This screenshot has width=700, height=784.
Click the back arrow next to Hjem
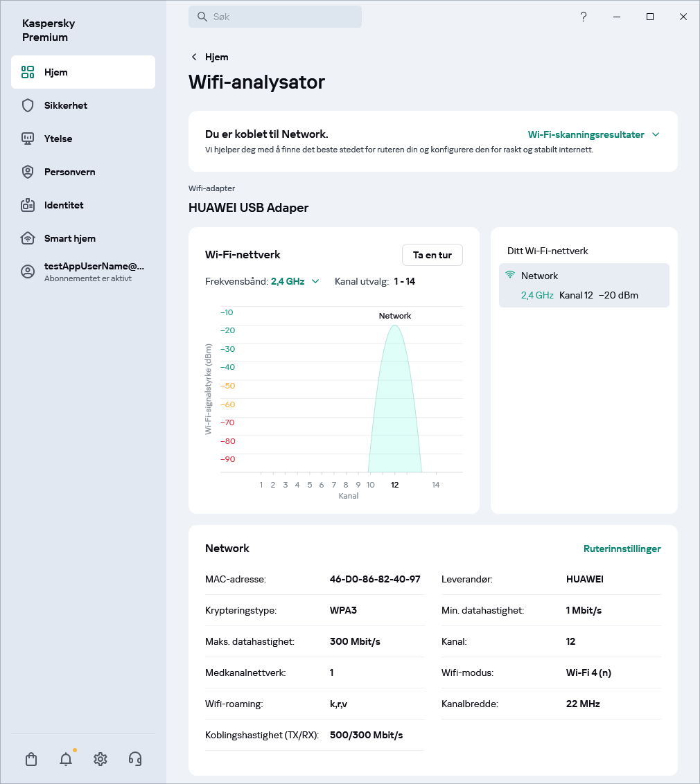click(x=194, y=57)
